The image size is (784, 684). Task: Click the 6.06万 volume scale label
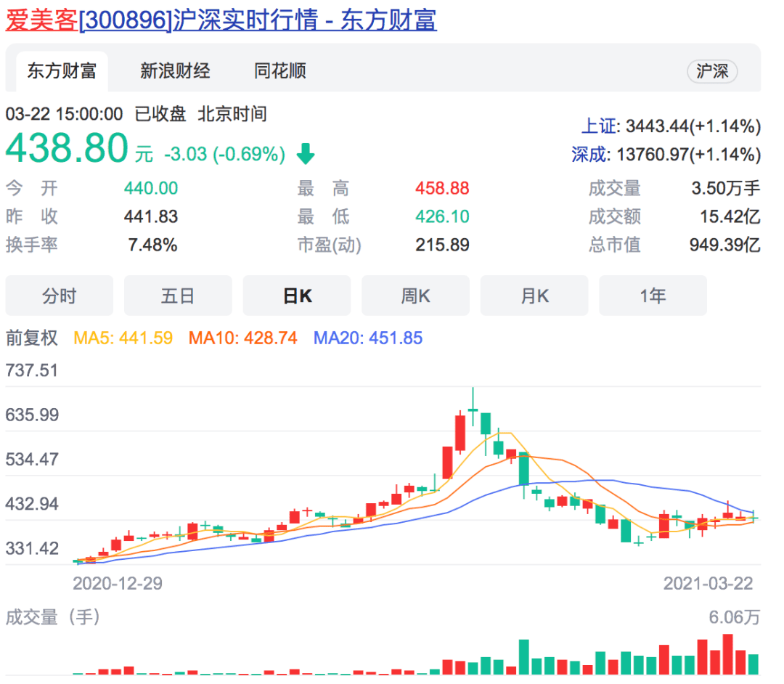coord(735,617)
